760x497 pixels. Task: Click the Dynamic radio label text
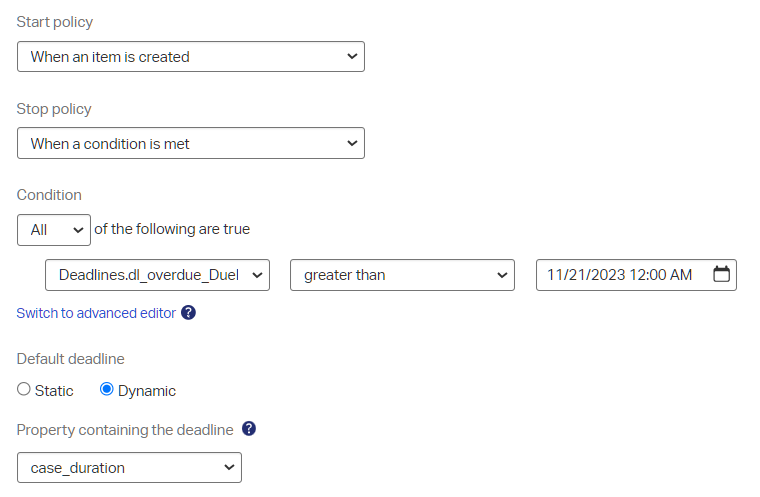coord(147,391)
